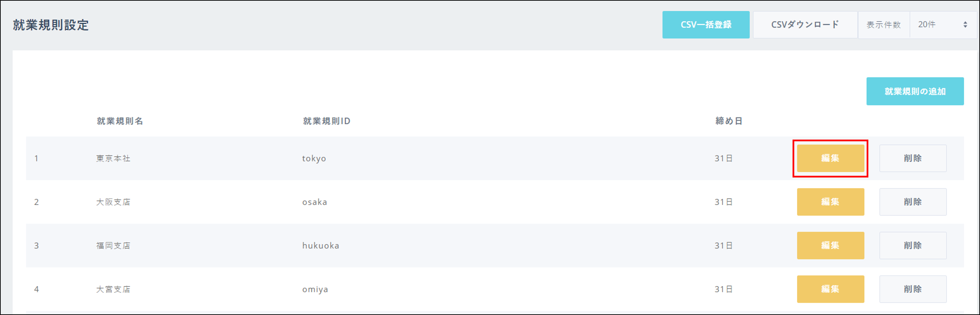Viewport: 980px width, 315px height.
Task: Delete the 大宮支店 work rule
Action: (912, 289)
